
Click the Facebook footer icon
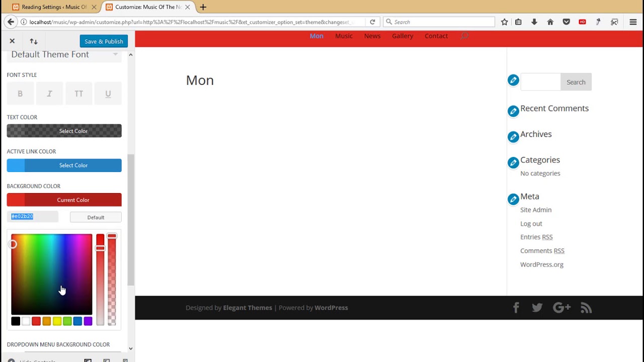(516, 308)
